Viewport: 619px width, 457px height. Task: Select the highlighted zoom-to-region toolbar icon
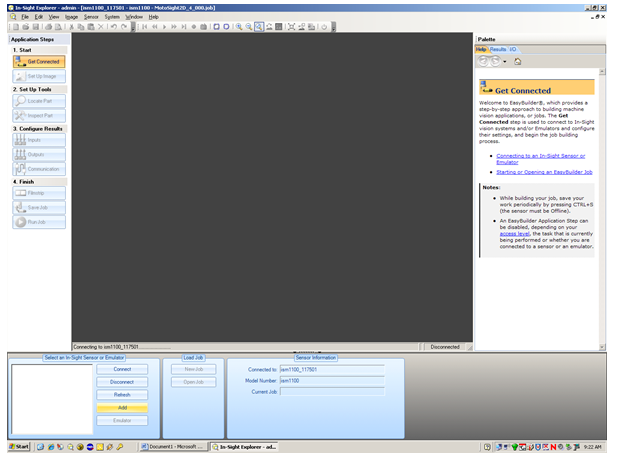tap(259, 27)
